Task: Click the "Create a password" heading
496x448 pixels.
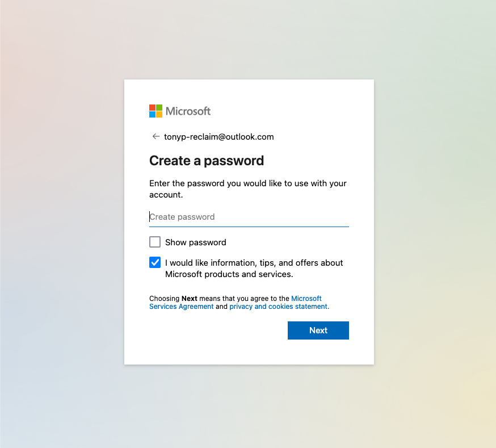Action: [x=207, y=161]
